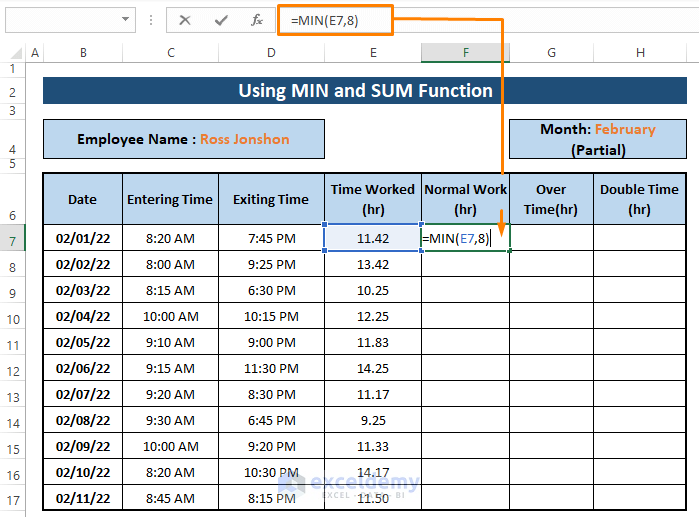Select row 12 header
Image resolution: width=699 pixels, height=517 pixels.
point(13,370)
